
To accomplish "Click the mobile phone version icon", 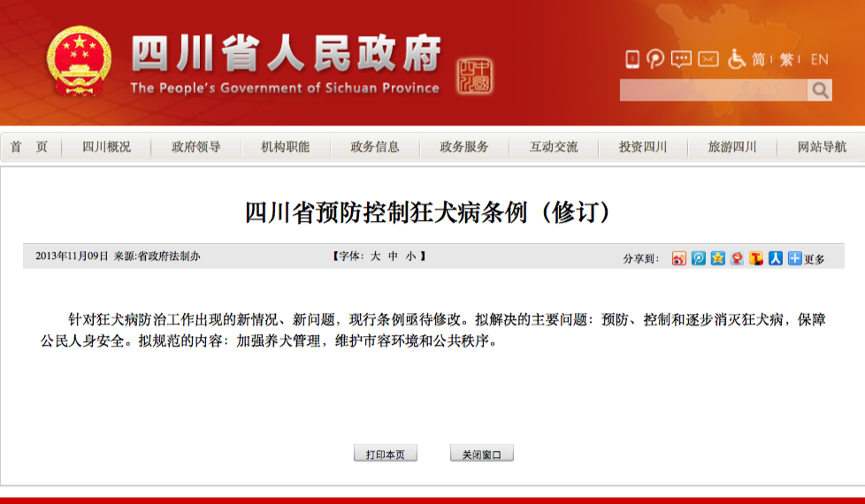I will (632, 59).
